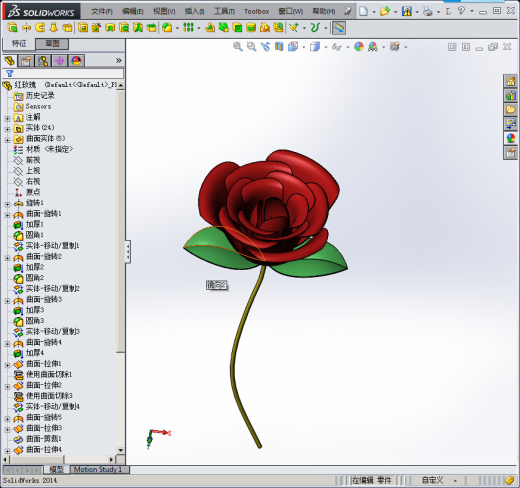Viewport: 520px width, 488px height.
Task: Open the PropertyManager tab icon
Action: coord(26,61)
